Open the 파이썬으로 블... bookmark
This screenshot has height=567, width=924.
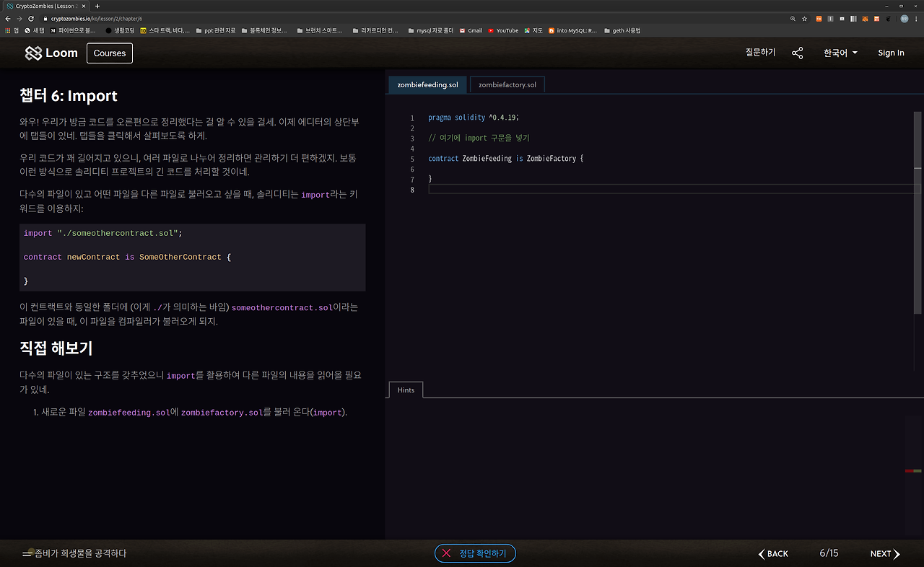click(73, 30)
